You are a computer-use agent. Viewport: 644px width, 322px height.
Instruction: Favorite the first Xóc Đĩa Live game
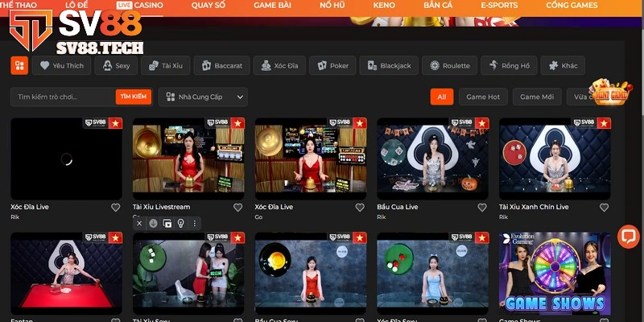115,207
